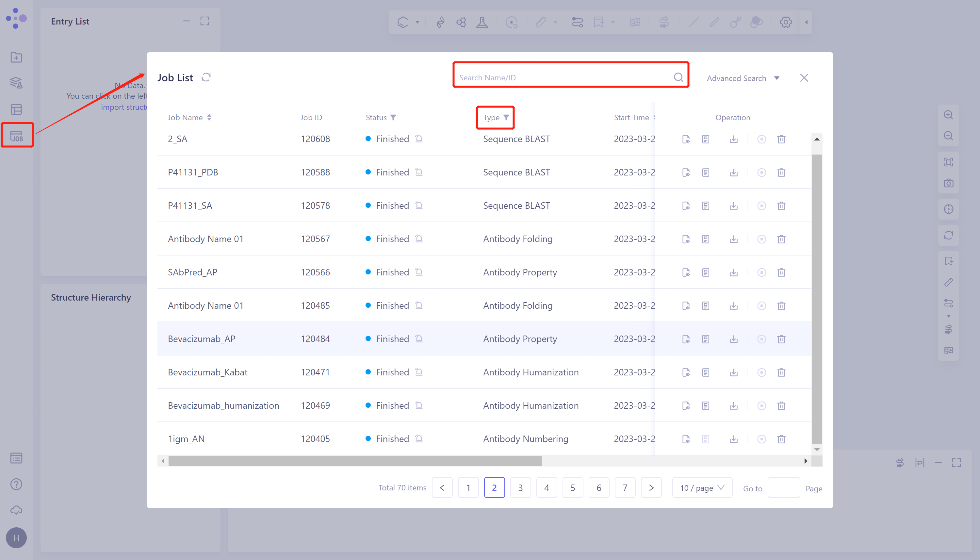Screen dimensions: 980x560
Task: Toggle notification bell for job 120567
Action: point(419,239)
